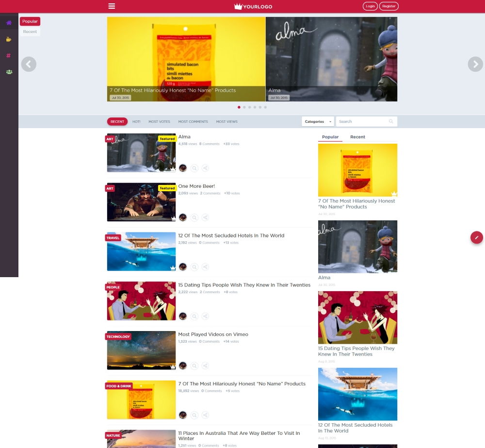The height and width of the screenshot is (448, 485).
Task: Click the Register button
Action: point(389,6)
